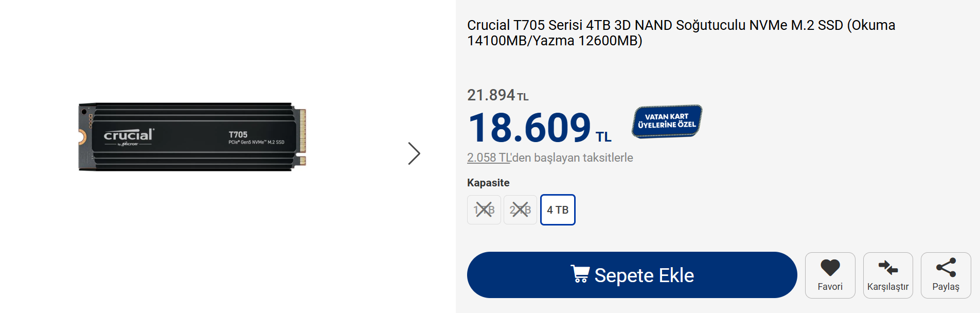
Task: Click the Crucial logo on the SSD
Action: tap(129, 135)
